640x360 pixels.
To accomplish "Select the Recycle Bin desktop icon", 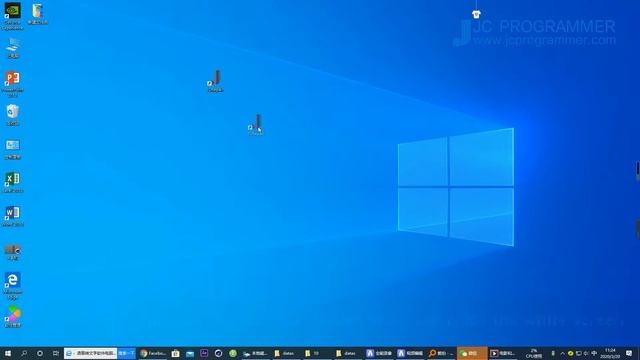I will [13, 114].
